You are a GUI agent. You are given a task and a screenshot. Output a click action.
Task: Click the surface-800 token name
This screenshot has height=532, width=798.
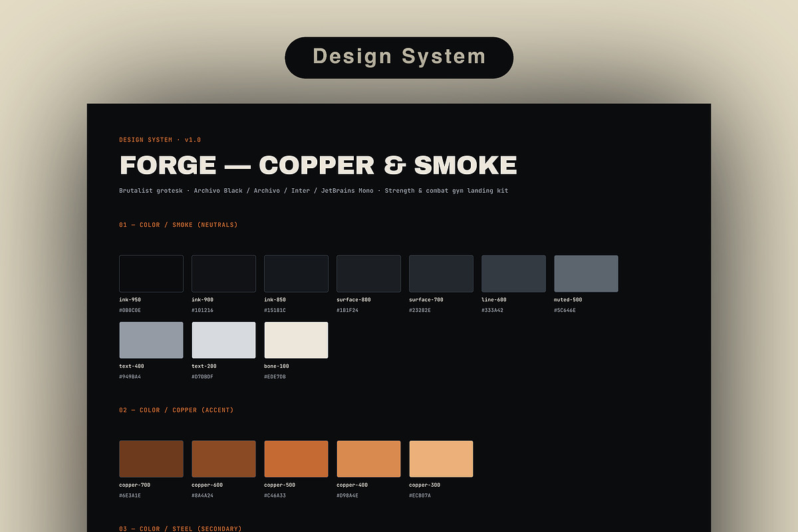(x=354, y=300)
